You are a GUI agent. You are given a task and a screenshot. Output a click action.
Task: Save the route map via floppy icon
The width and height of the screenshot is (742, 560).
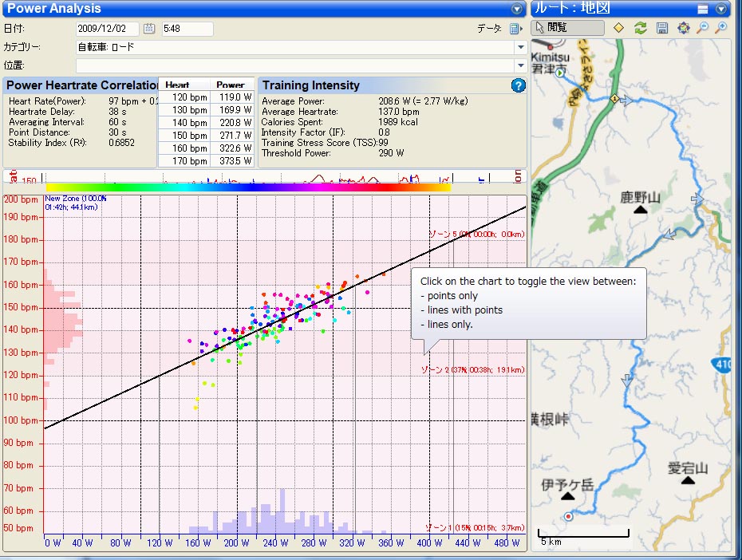click(x=661, y=28)
